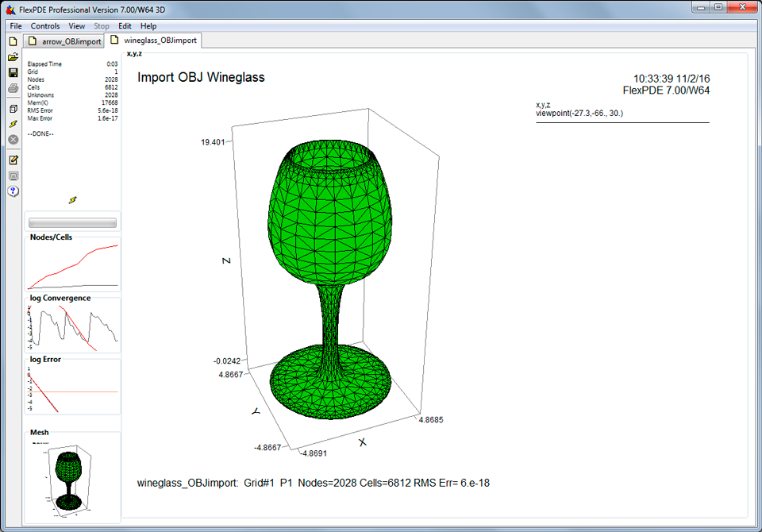The height and width of the screenshot is (532, 762).
Task: Click the Y axis label
Action: click(256, 411)
